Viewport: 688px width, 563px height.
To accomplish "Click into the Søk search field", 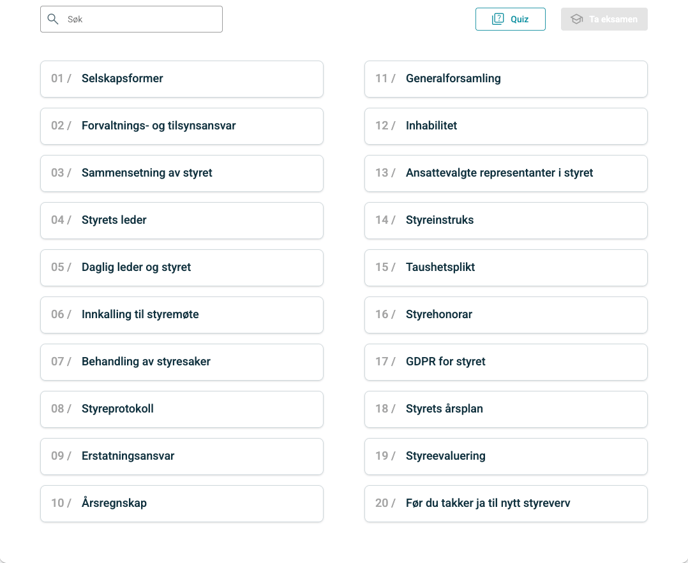I will click(x=140, y=19).
